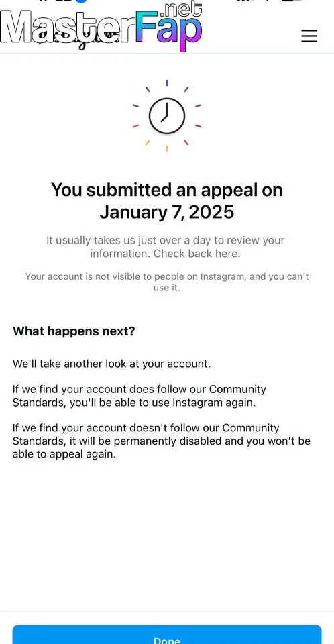Click the 'You submitted an appeal' heading
The image size is (334, 644).
coord(167,190)
